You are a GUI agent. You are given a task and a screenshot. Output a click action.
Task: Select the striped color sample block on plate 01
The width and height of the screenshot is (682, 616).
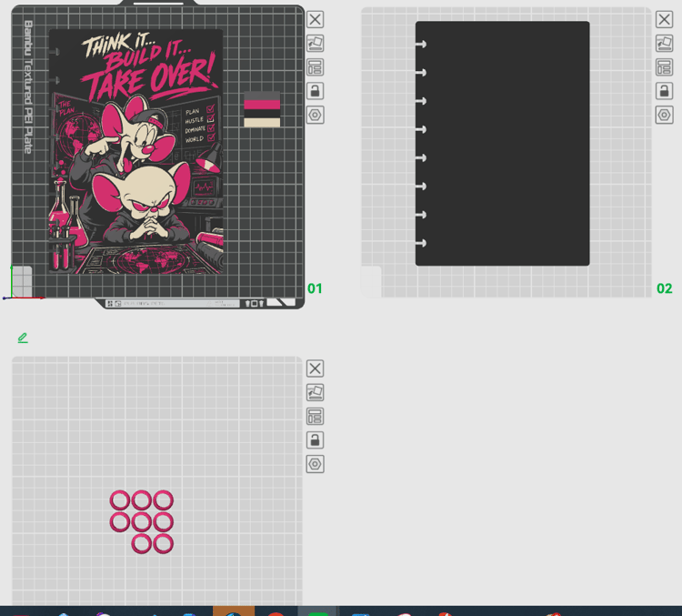262,109
